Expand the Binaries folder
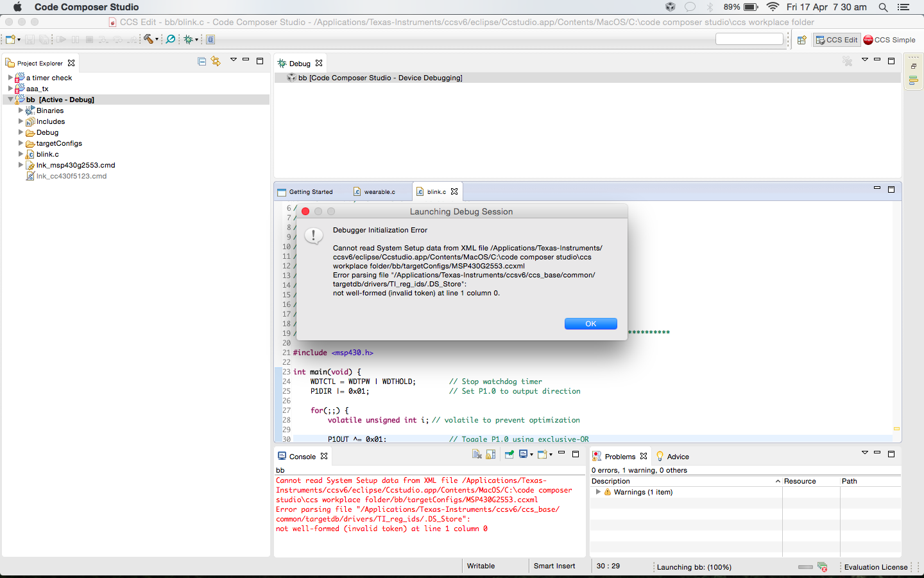 [21, 110]
